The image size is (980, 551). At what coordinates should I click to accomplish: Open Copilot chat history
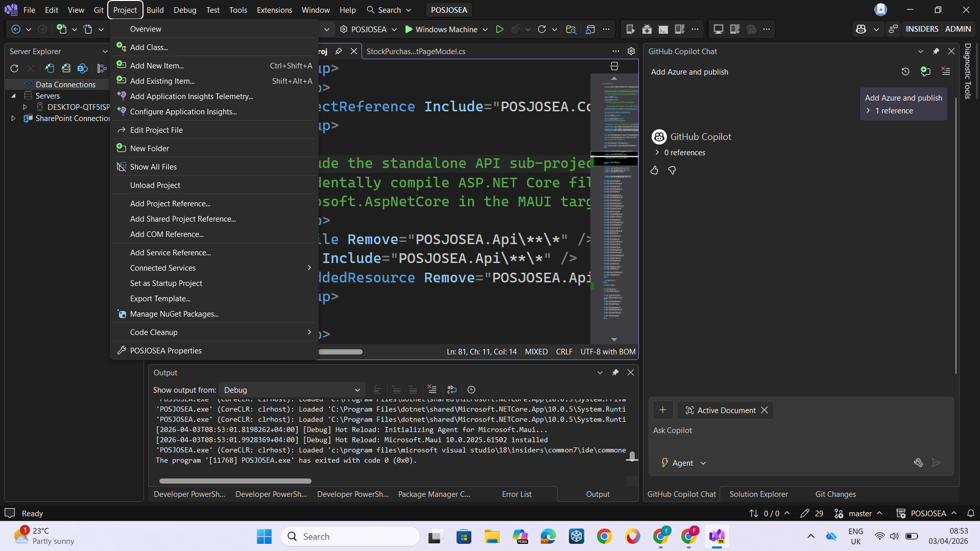(x=905, y=72)
